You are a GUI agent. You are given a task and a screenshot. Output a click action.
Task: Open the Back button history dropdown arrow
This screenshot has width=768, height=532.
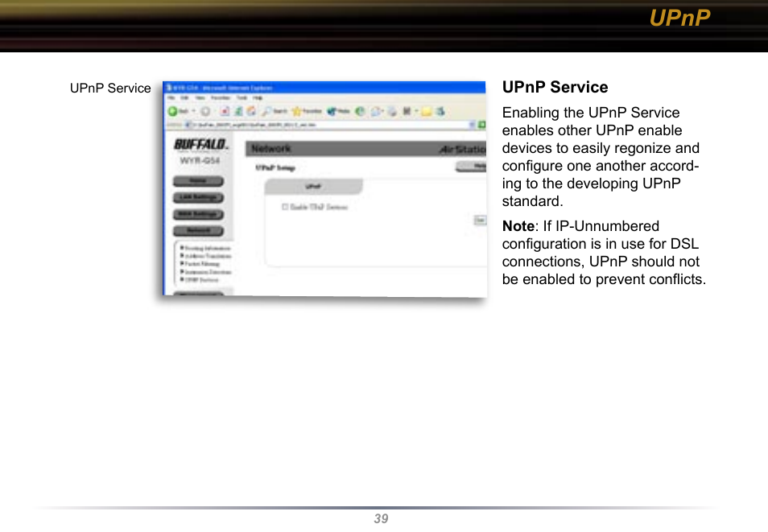(193, 111)
